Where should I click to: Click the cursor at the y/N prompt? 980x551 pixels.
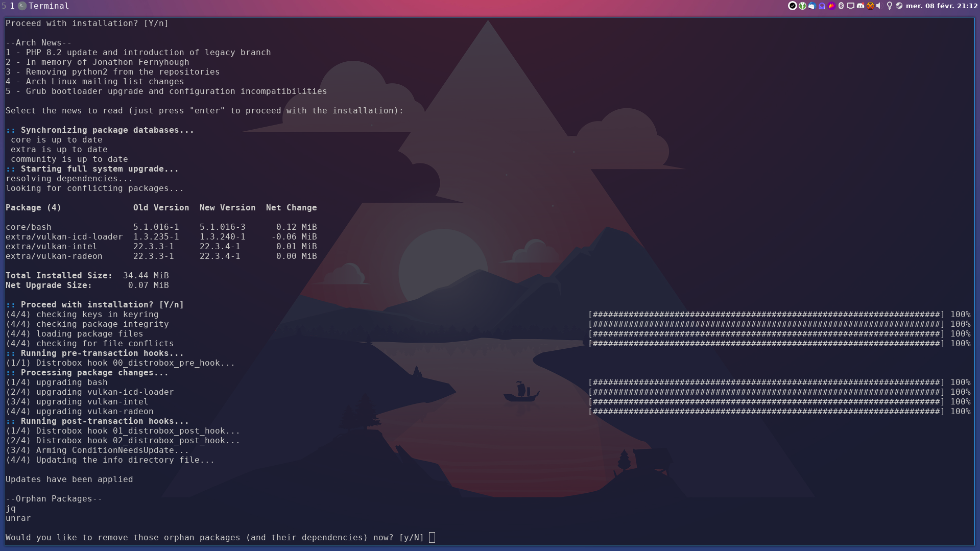pyautogui.click(x=432, y=537)
